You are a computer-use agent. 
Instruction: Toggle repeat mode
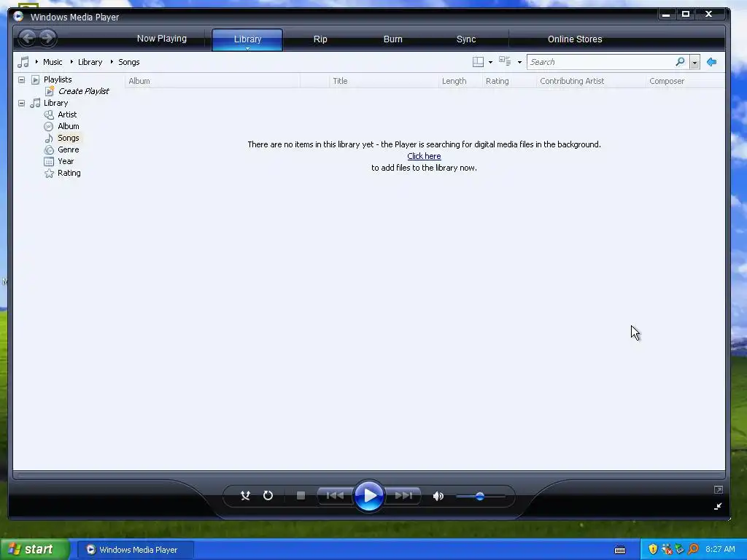tap(268, 496)
